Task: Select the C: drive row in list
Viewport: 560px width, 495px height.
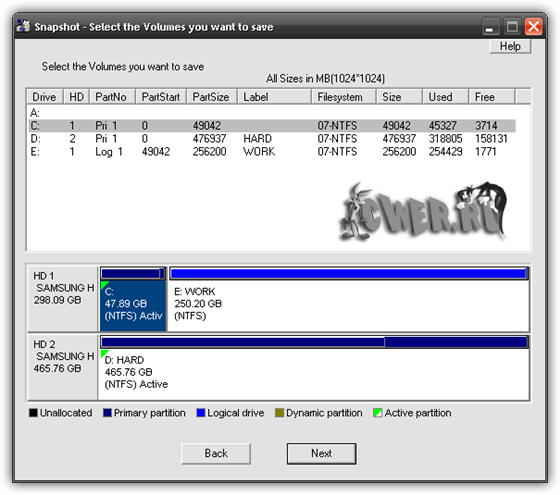Action: [x=272, y=126]
